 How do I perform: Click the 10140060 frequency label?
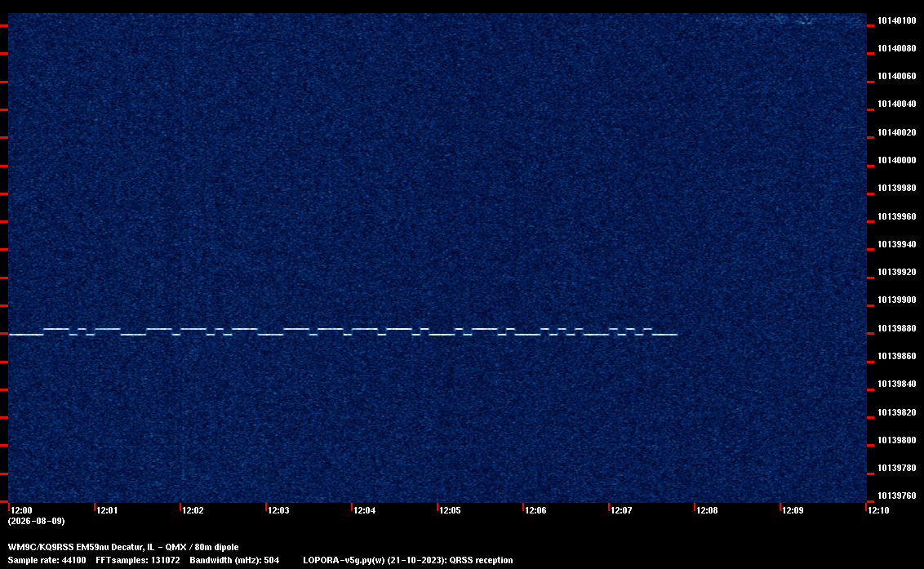click(x=896, y=76)
